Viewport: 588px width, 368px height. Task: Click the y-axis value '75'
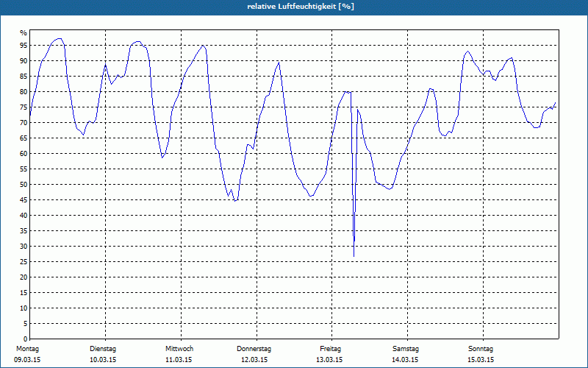[24, 107]
